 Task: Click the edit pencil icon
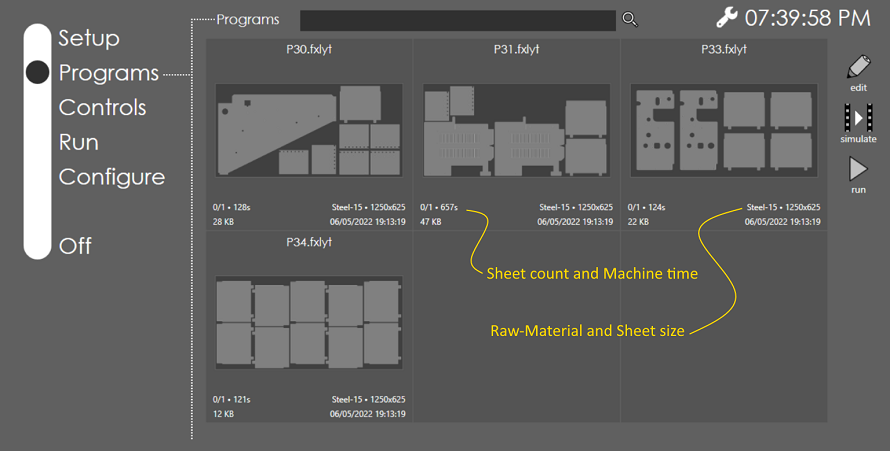point(858,67)
